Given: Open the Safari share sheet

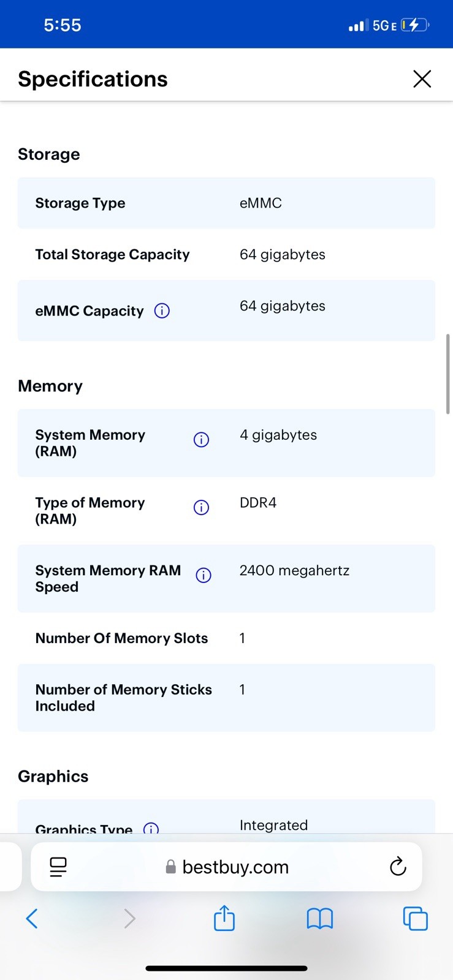Looking at the screenshot, I should (x=224, y=918).
